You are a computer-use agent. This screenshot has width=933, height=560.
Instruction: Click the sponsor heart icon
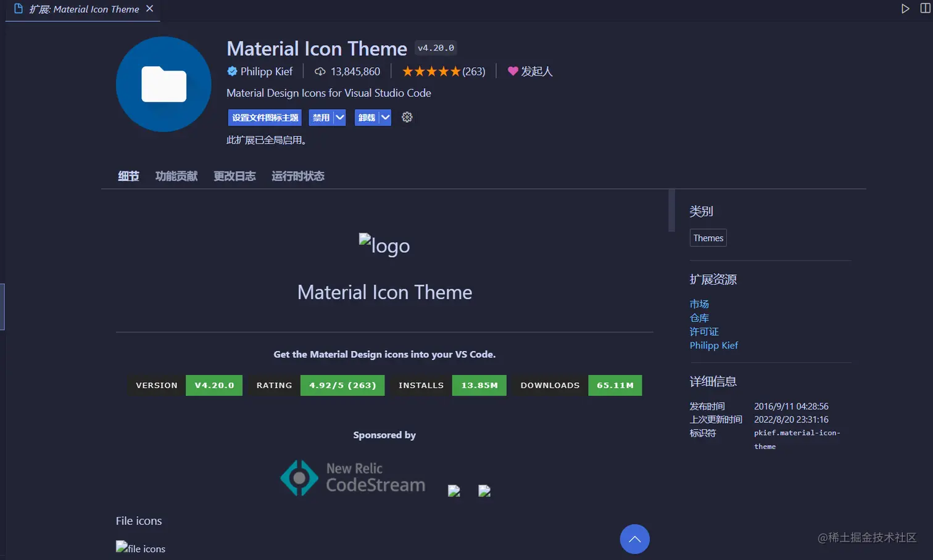tap(513, 72)
